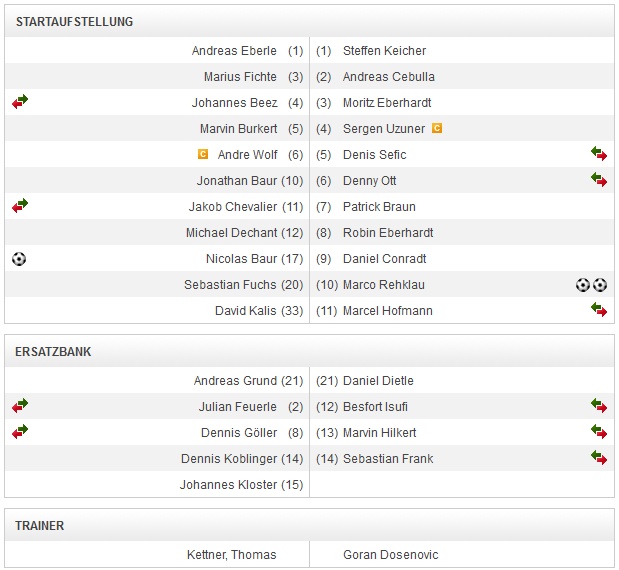Screen dimensions: 619x570
Task: Click substitution icon beside Johannes Beez
Action: [20, 102]
